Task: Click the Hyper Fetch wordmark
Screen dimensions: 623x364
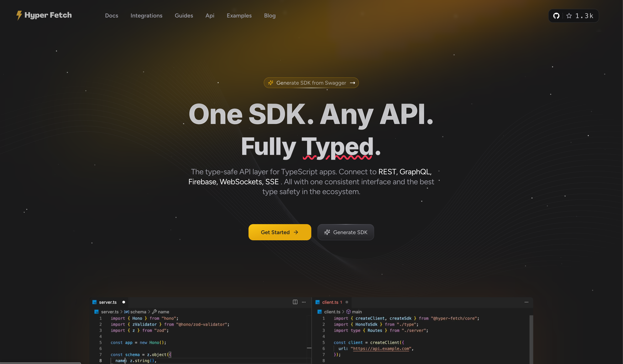Action: click(48, 15)
